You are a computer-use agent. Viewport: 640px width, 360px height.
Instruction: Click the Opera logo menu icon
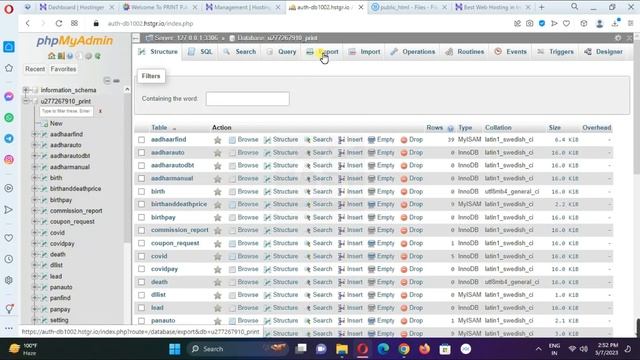point(9,8)
